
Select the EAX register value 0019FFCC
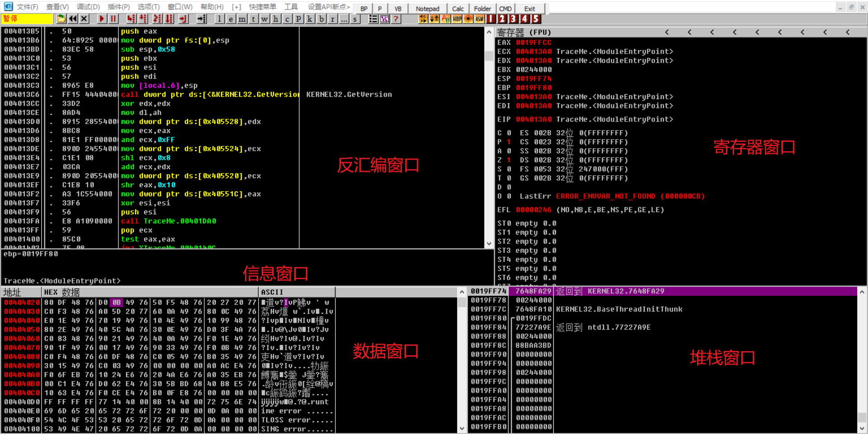[x=533, y=42]
